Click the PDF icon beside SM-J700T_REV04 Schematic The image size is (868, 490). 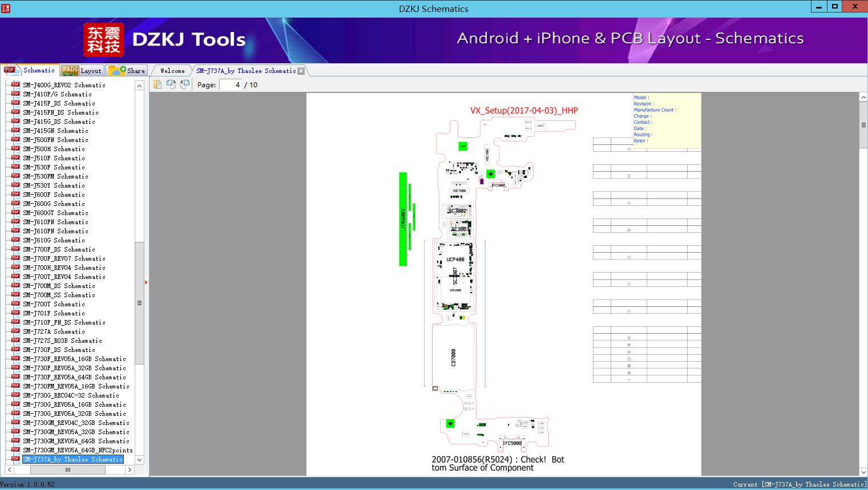pyautogui.click(x=15, y=276)
